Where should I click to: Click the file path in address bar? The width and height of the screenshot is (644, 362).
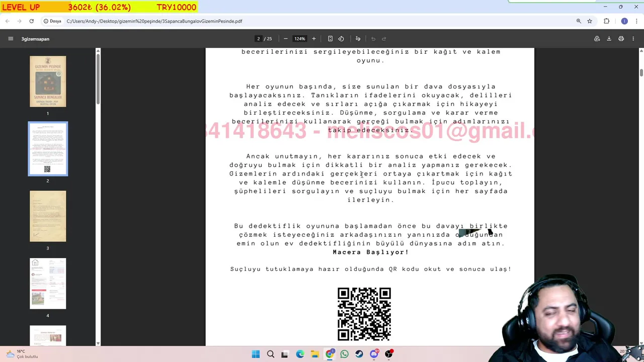(x=154, y=21)
